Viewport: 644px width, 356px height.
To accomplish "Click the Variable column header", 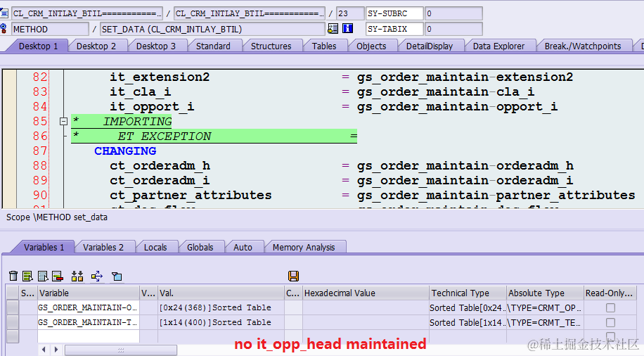I will (x=89, y=293).
